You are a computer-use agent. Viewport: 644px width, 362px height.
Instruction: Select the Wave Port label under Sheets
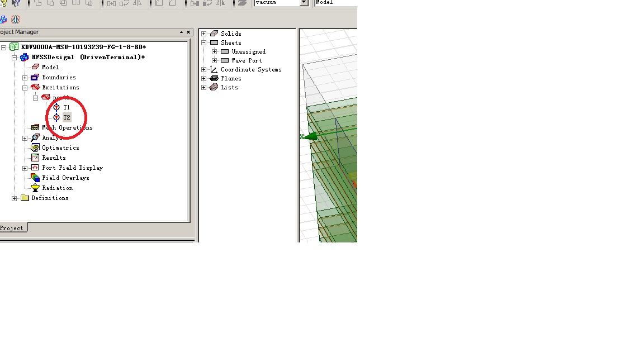(247, 61)
